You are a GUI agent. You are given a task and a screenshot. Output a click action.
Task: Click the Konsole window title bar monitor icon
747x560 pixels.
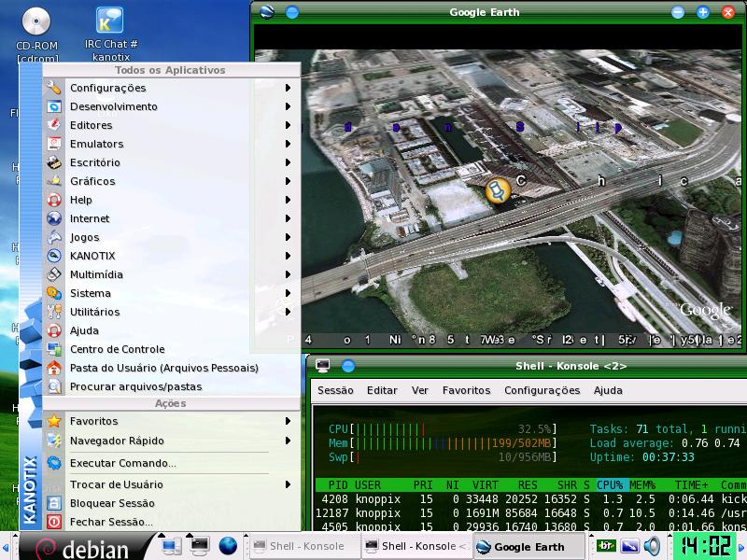point(322,366)
